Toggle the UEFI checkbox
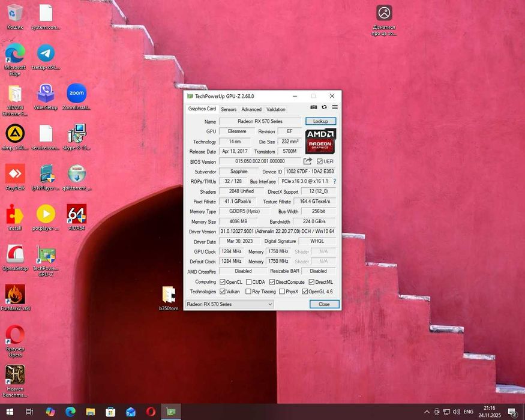 [x=320, y=161]
